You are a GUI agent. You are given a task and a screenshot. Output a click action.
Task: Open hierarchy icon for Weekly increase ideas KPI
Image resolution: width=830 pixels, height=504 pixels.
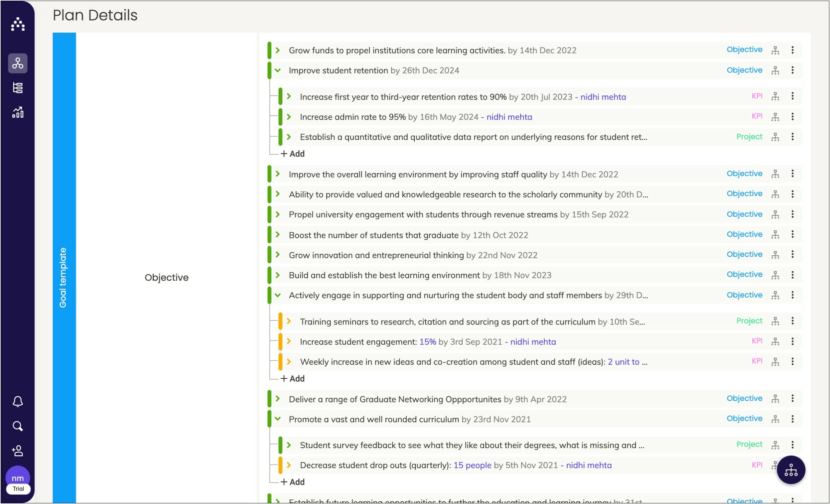(x=775, y=362)
